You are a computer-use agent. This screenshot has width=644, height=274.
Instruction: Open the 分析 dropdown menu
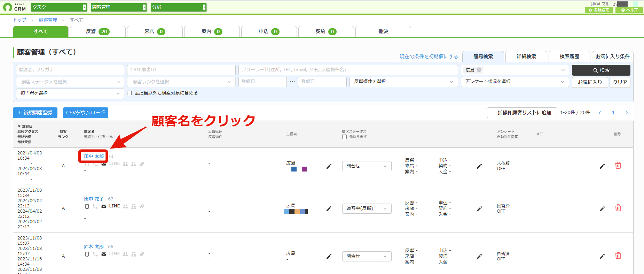(179, 7)
